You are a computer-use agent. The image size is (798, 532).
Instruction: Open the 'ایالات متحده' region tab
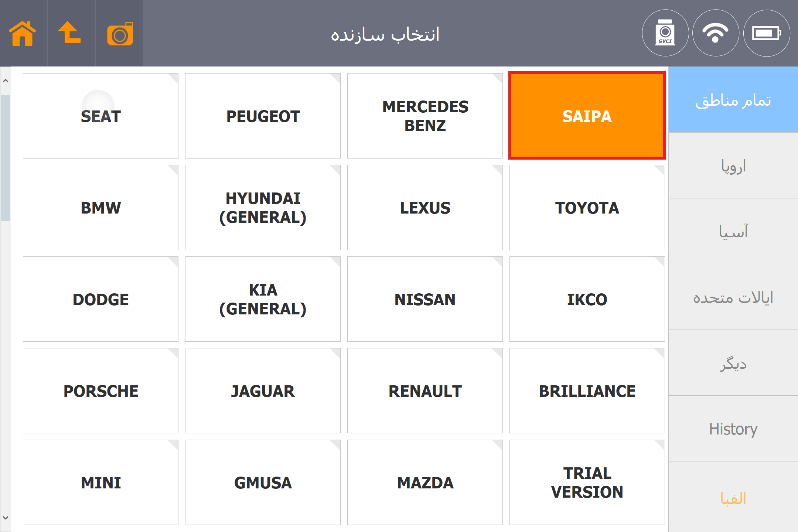click(x=733, y=297)
